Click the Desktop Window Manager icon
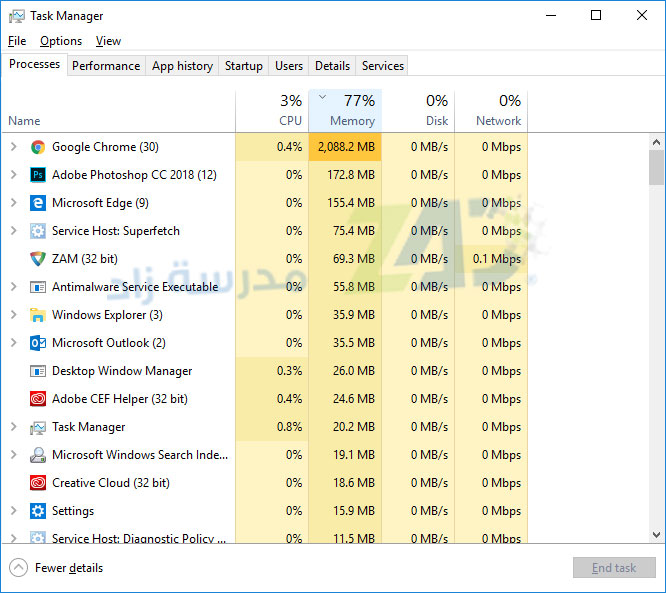666x593 pixels. [x=38, y=371]
